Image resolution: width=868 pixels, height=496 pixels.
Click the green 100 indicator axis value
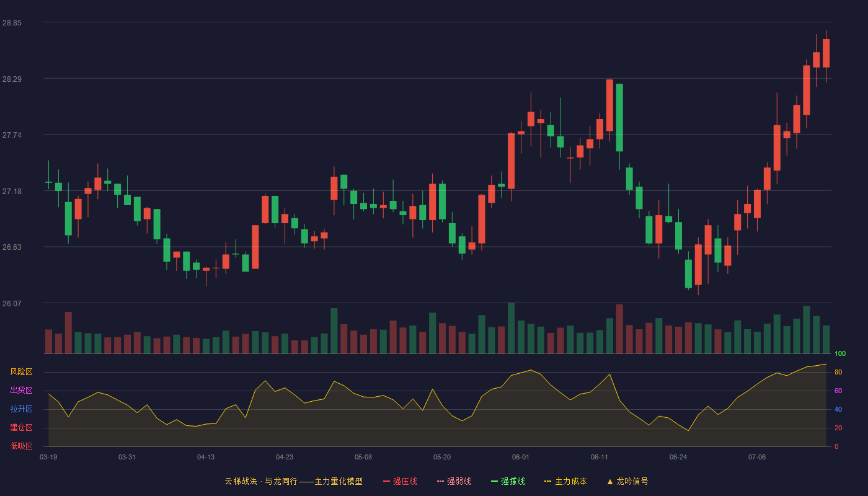tap(840, 354)
